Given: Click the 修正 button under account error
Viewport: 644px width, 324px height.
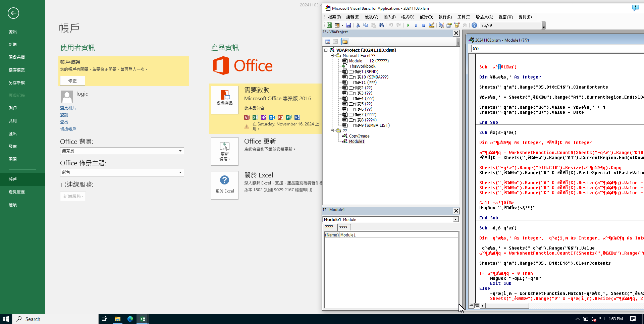Looking at the screenshot, I should [72, 80].
